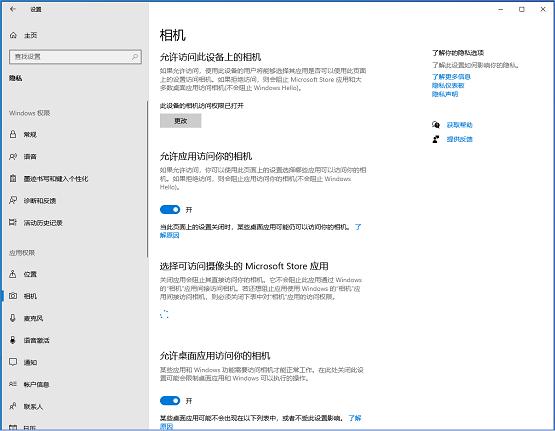This screenshot has height=431, width=555.
Task: Select the 麦克风 microphone icon
Action: click(13, 318)
